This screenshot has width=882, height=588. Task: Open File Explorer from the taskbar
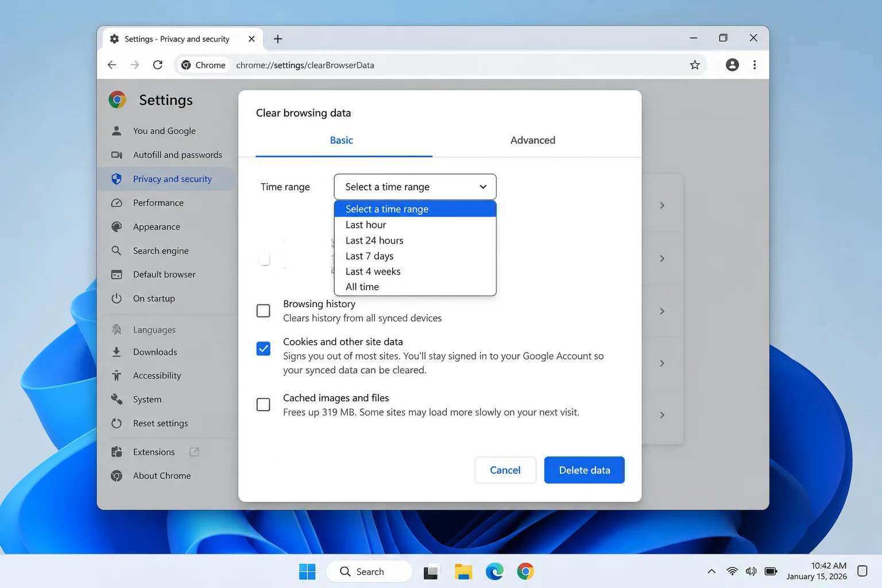pos(463,571)
